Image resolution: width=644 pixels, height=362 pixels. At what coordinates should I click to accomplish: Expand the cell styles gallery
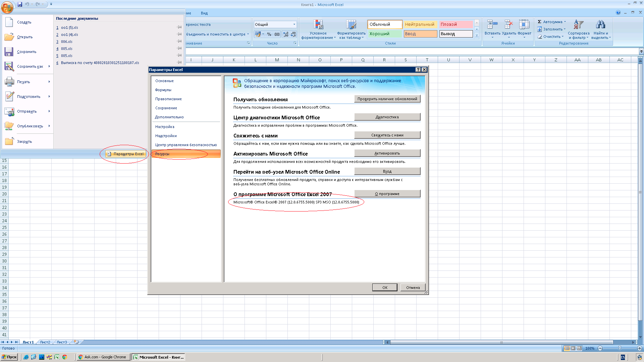477,36
